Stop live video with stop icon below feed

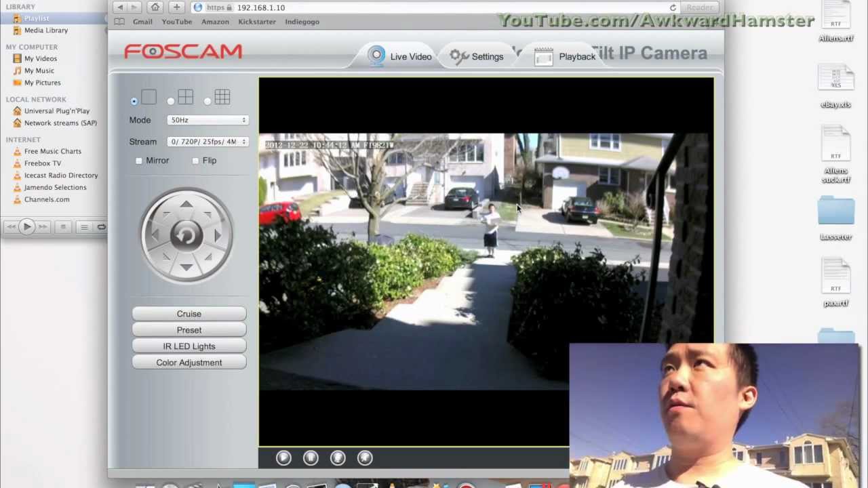pyautogui.click(x=311, y=458)
